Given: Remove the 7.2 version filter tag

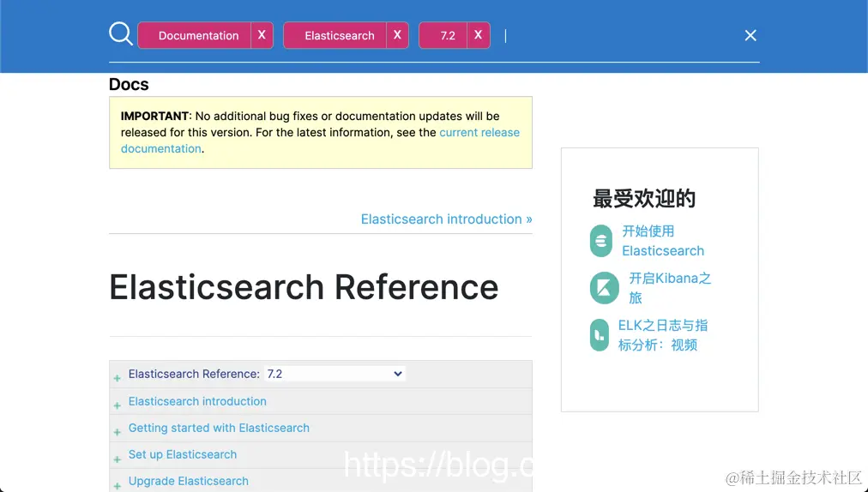Looking at the screenshot, I should [479, 35].
